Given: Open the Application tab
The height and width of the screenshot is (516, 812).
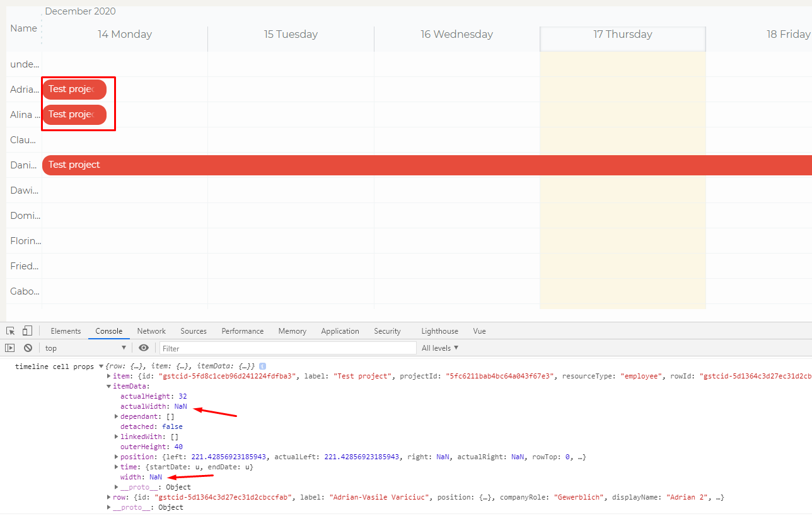Looking at the screenshot, I should pyautogui.click(x=340, y=331).
